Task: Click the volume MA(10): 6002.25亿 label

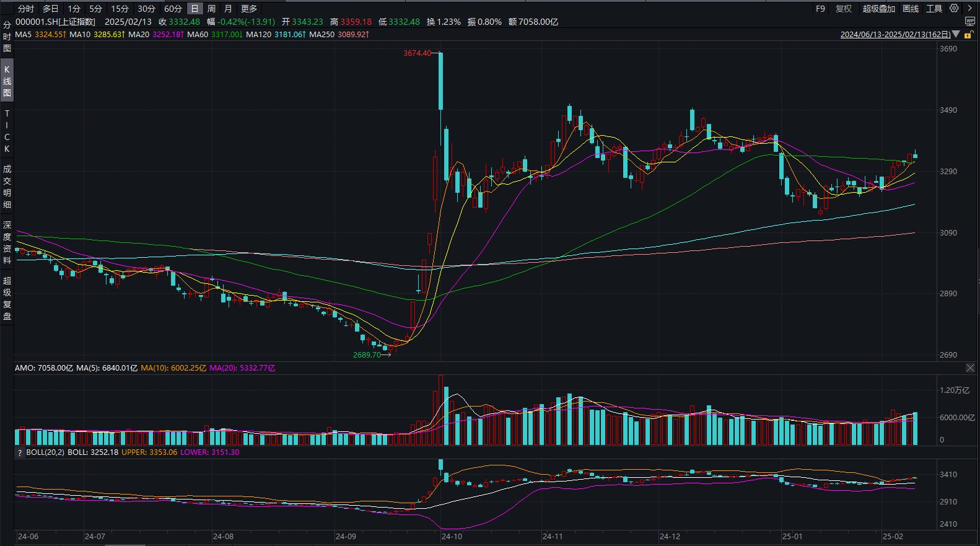Action: pyautogui.click(x=173, y=368)
